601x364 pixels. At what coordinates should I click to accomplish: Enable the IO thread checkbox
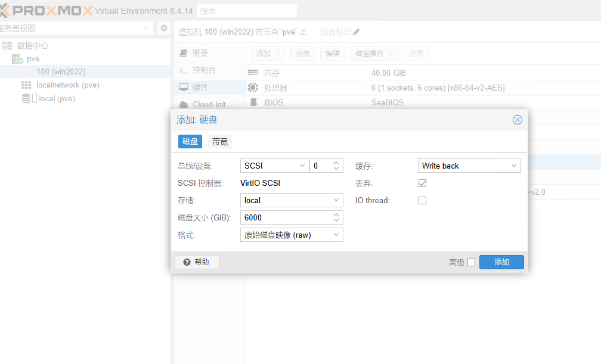tap(422, 201)
